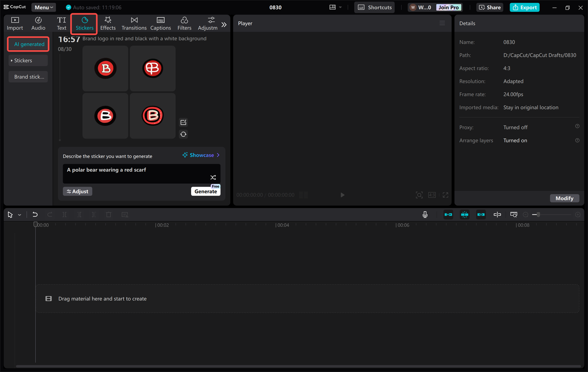Toggle the link materials option
This screenshot has height=372, width=588.
pyautogui.click(x=481, y=214)
